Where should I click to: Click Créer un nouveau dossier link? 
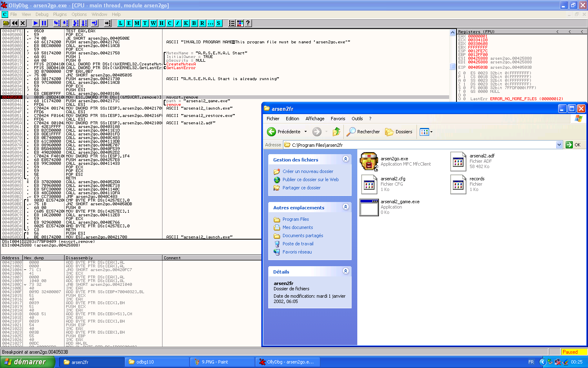[x=308, y=171]
